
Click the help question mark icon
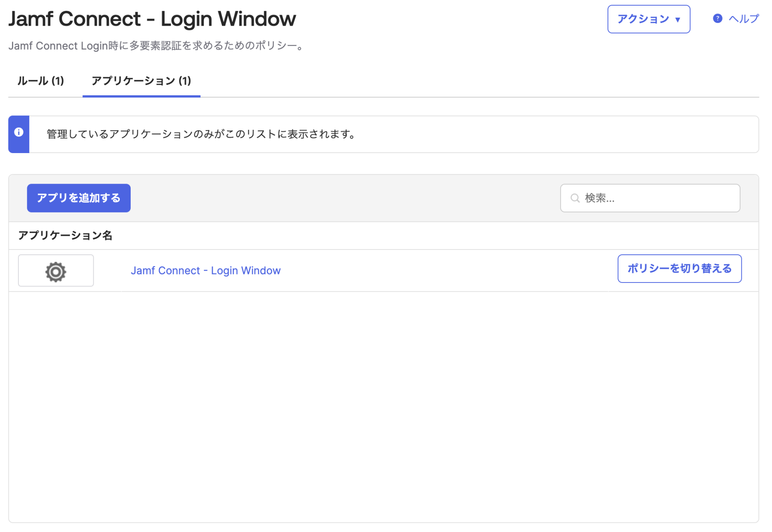click(x=717, y=18)
